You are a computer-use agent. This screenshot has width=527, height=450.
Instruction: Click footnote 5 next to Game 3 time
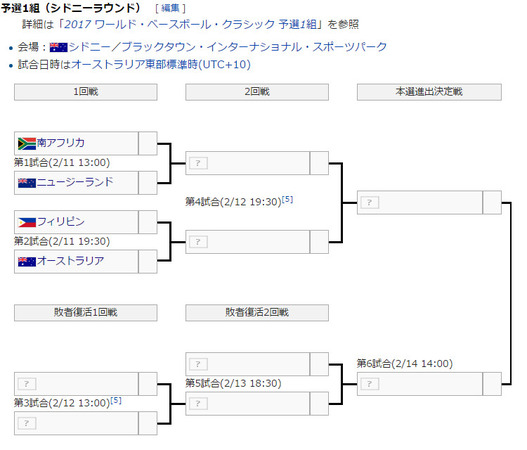tap(116, 400)
